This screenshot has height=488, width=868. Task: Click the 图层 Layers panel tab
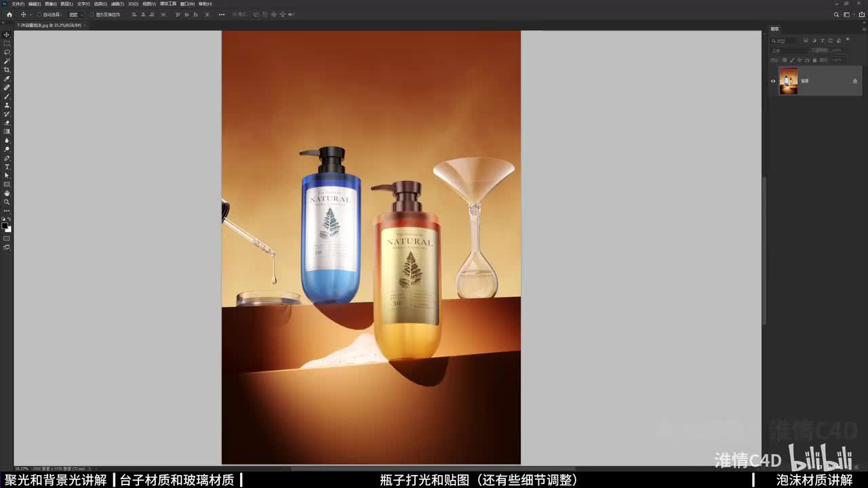[775, 29]
